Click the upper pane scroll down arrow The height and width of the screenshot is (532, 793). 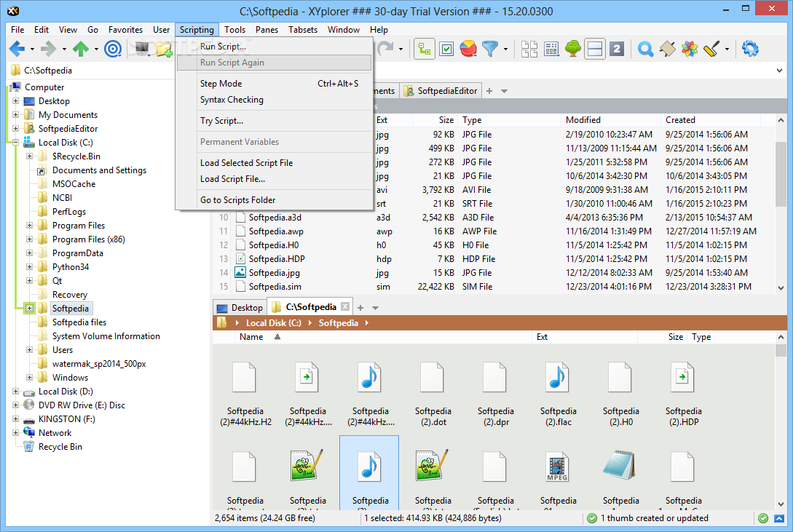point(781,288)
